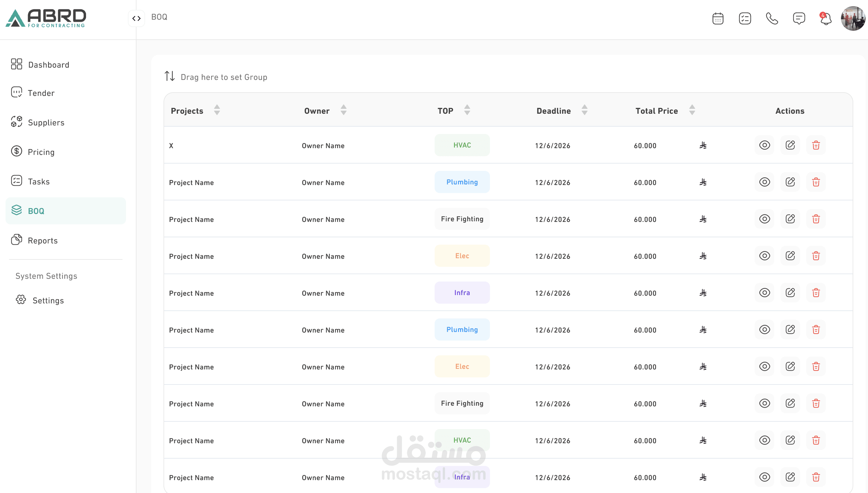View the first Infra project row
Viewport: 868px width, 493px height.
(x=764, y=293)
